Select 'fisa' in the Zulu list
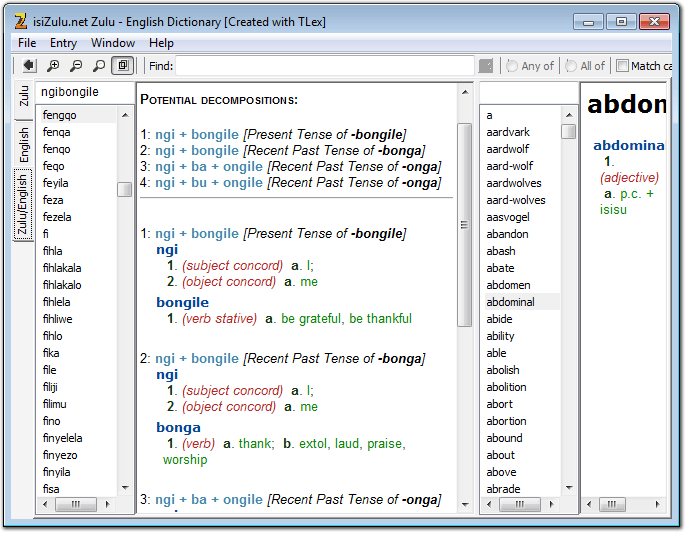Image resolution: width=687 pixels, height=534 pixels. click(x=51, y=489)
